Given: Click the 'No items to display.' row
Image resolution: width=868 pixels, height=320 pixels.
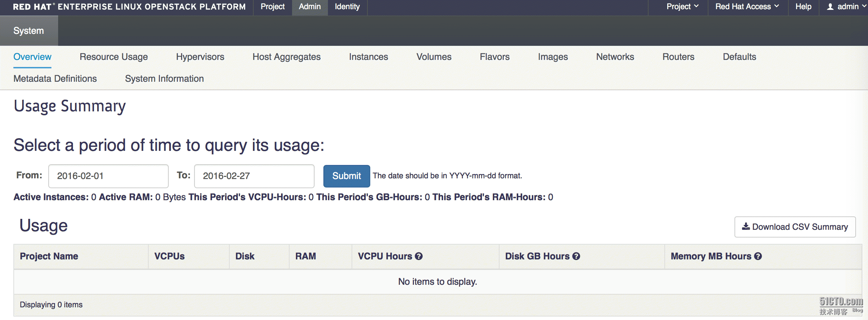Looking at the screenshot, I should pos(438,282).
